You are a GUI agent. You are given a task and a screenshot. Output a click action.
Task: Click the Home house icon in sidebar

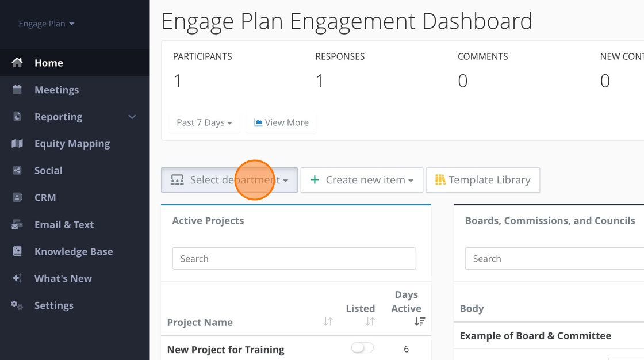[17, 63]
